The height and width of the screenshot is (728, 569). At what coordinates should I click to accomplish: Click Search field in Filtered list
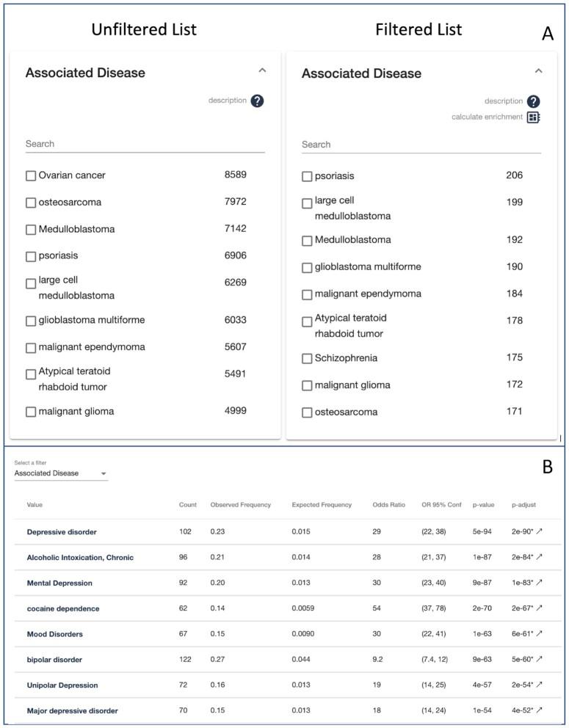[421, 145]
